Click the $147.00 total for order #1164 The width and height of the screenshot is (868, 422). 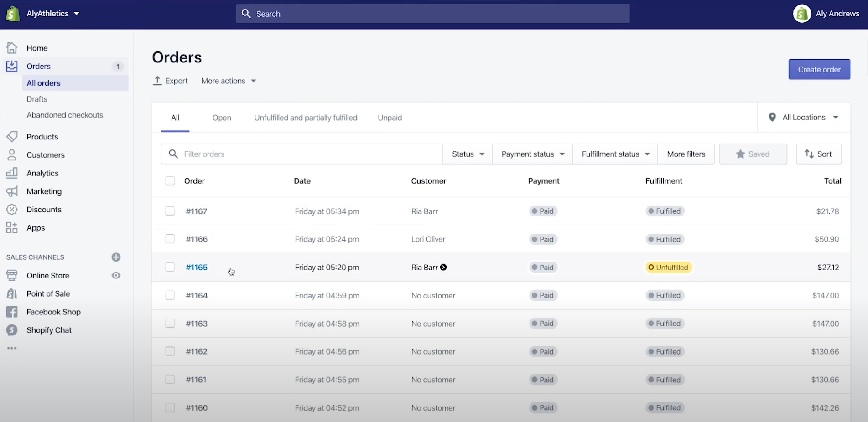tap(826, 295)
